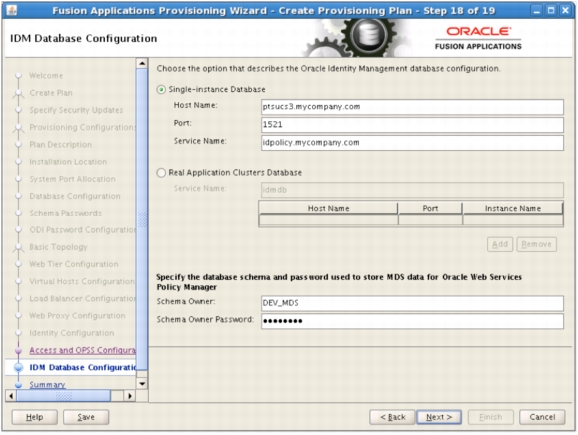Click the Specify Security Updates step
578x435 pixels.
coord(76,110)
